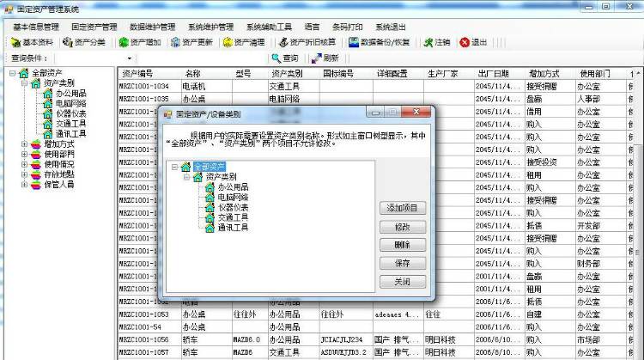This screenshot has width=644, height=360.
Task: Select 仪器仪表 in the main window tree
Action: click(70, 113)
